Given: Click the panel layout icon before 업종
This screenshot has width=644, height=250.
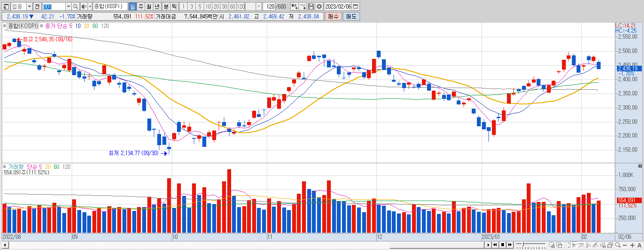Looking at the screenshot, I should coord(6,6).
